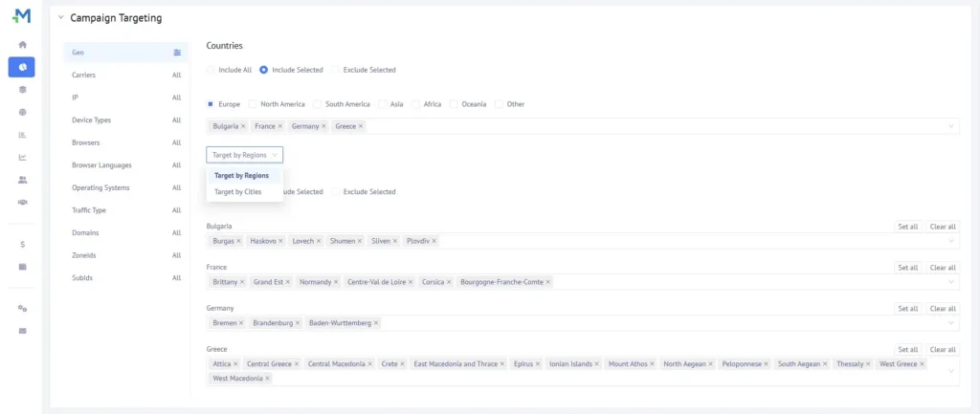Open the ZoneIds targeting tab

tap(125, 255)
